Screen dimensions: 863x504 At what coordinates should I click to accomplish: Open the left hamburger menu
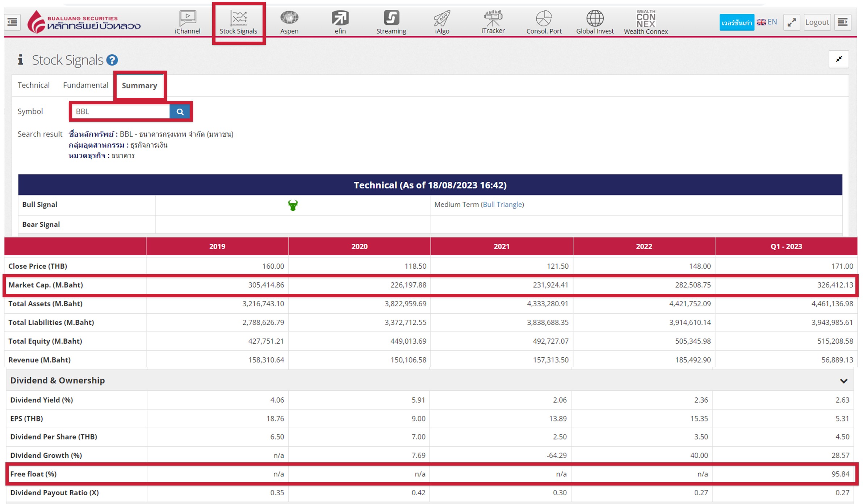(x=12, y=22)
